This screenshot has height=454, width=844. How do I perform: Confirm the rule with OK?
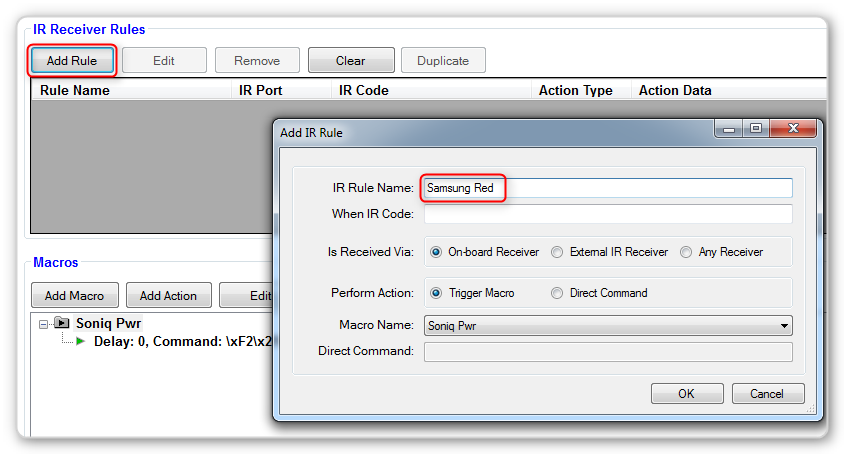click(686, 393)
